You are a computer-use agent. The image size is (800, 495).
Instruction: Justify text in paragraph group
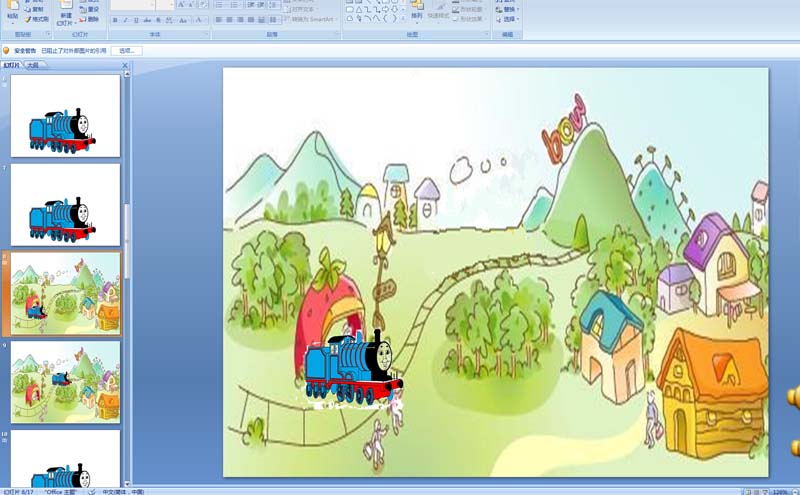[x=251, y=19]
